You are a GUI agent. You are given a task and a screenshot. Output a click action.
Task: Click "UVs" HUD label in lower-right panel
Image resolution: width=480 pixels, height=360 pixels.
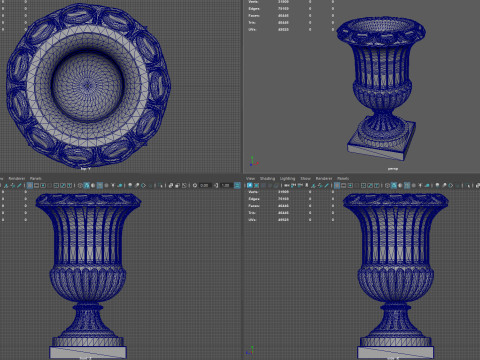252,220
